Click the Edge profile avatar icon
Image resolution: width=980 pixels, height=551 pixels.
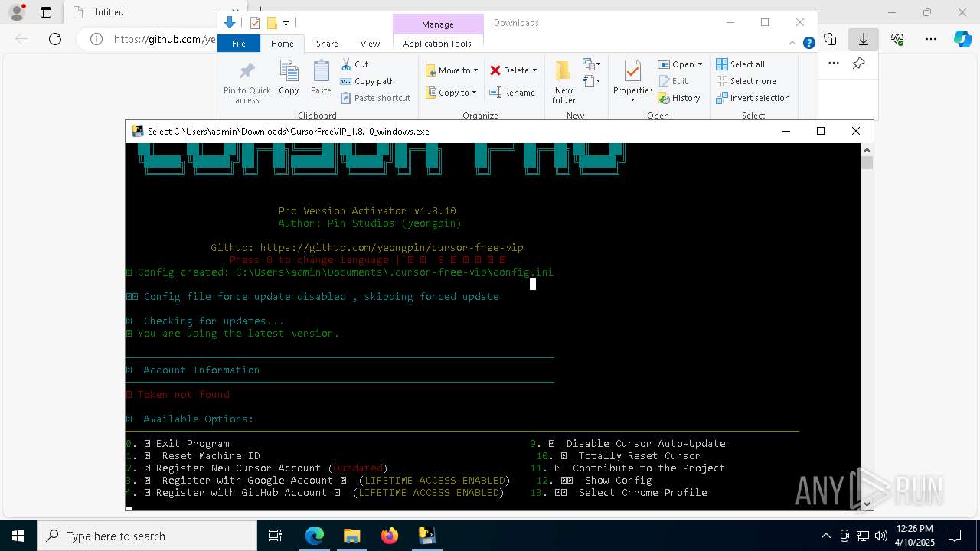tap(17, 12)
